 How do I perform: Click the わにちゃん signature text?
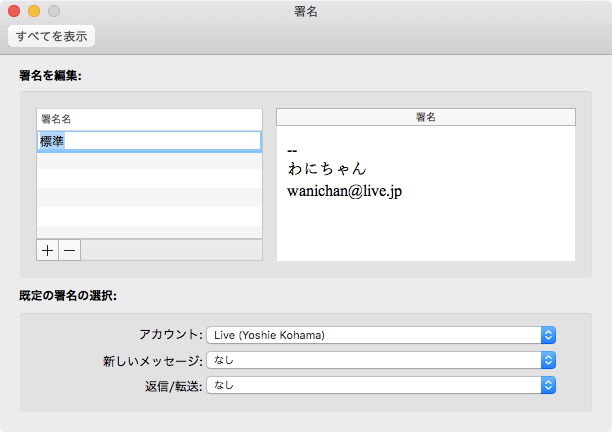coord(327,169)
